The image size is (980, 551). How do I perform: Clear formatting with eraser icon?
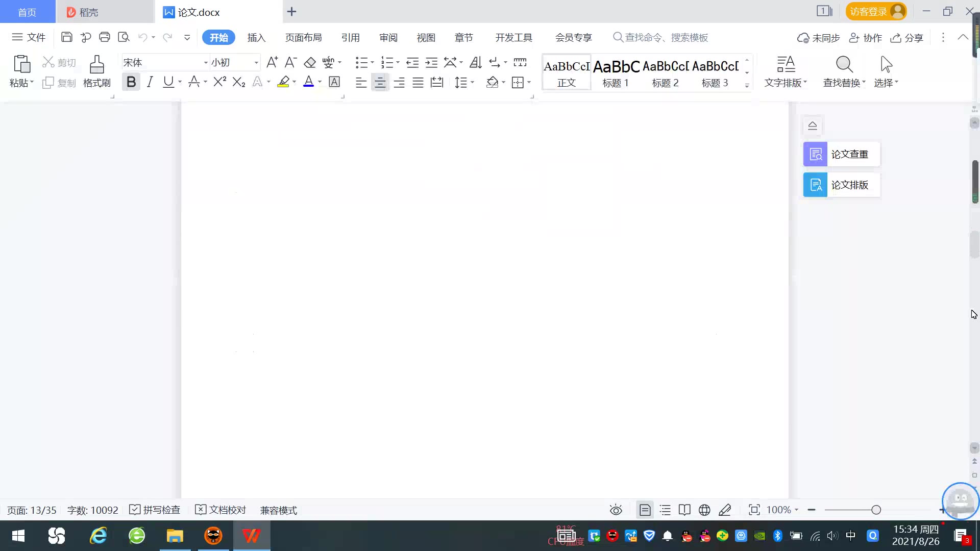click(310, 62)
